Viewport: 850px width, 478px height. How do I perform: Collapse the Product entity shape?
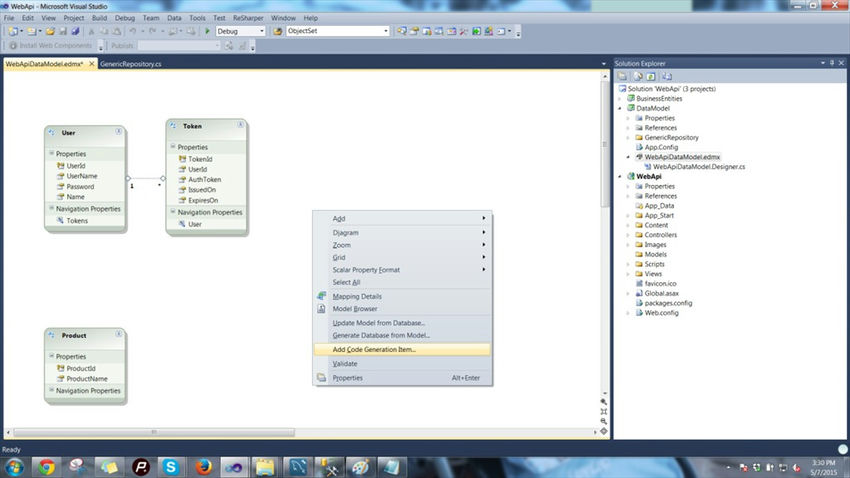(x=118, y=334)
